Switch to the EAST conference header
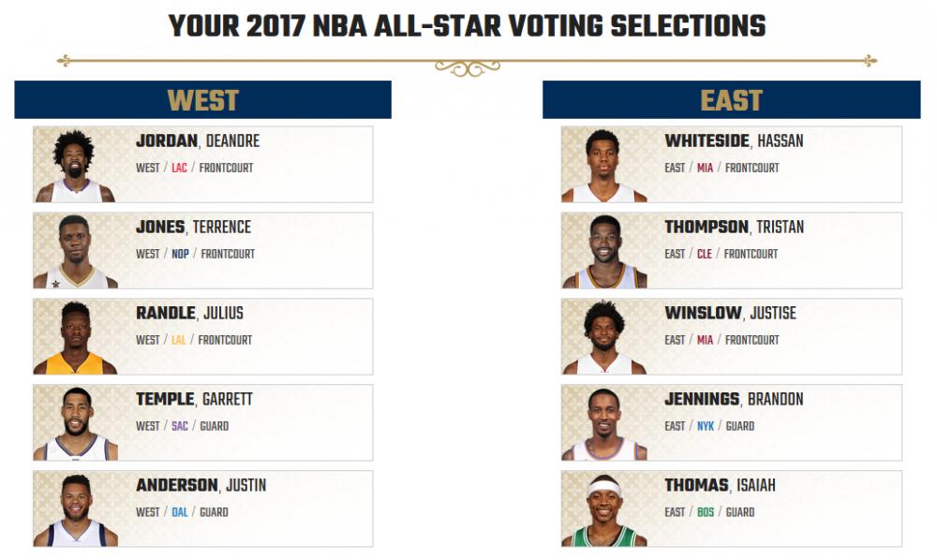Viewport: 937px width, 560px height. point(731,100)
